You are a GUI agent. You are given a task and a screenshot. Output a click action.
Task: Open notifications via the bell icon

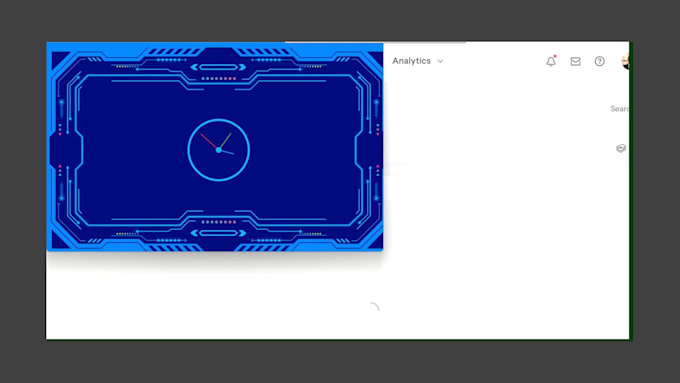click(551, 61)
